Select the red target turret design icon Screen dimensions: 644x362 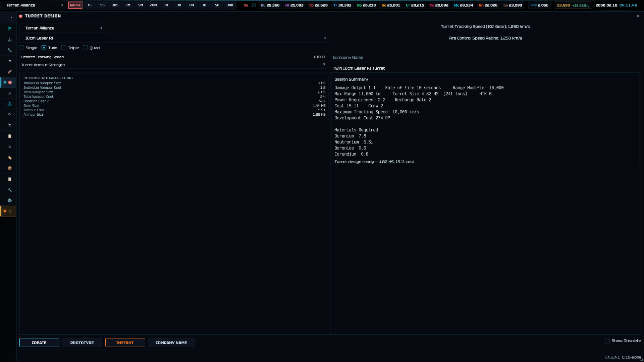tap(10, 82)
